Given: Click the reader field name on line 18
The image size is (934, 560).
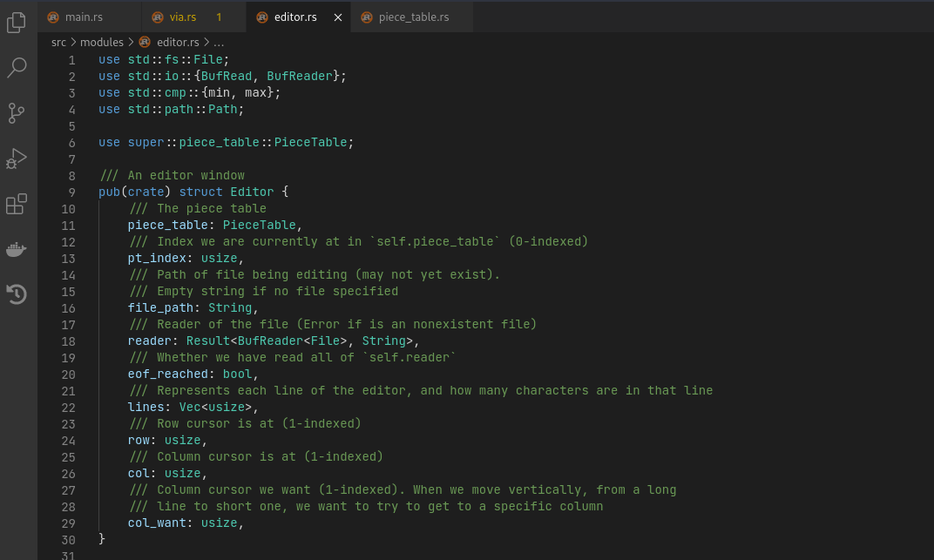Looking at the screenshot, I should [x=150, y=341].
